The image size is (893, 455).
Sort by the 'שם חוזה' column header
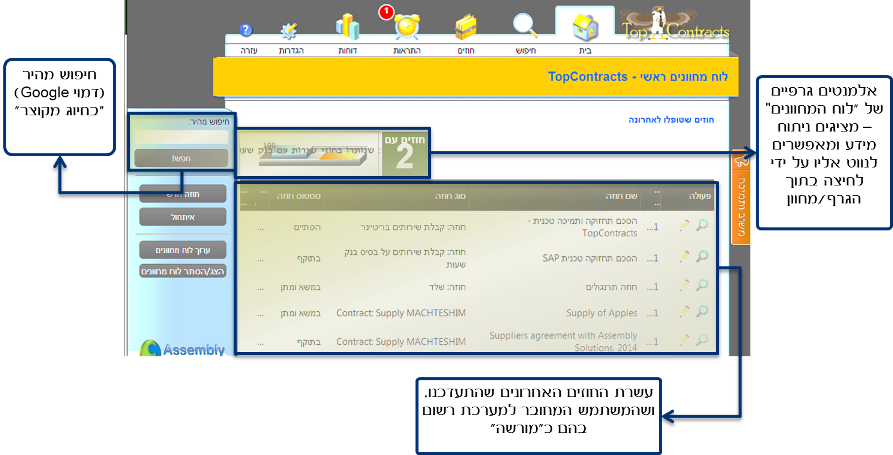(621, 196)
